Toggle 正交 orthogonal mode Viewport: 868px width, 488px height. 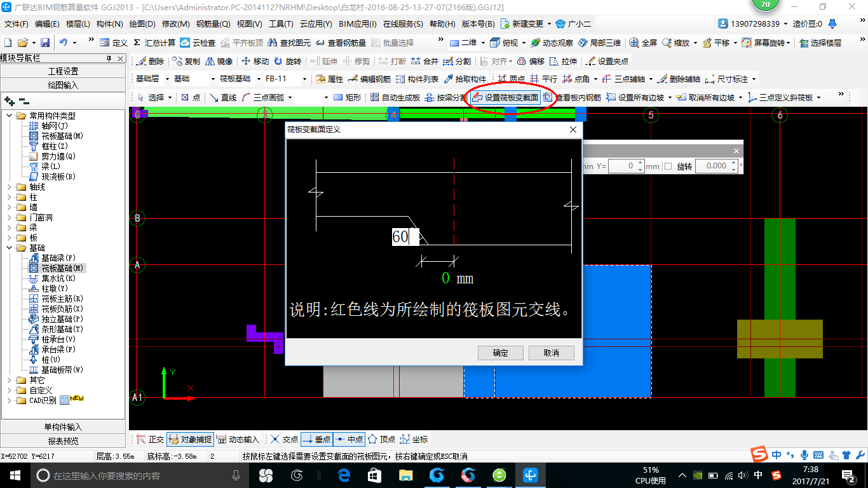tap(150, 439)
